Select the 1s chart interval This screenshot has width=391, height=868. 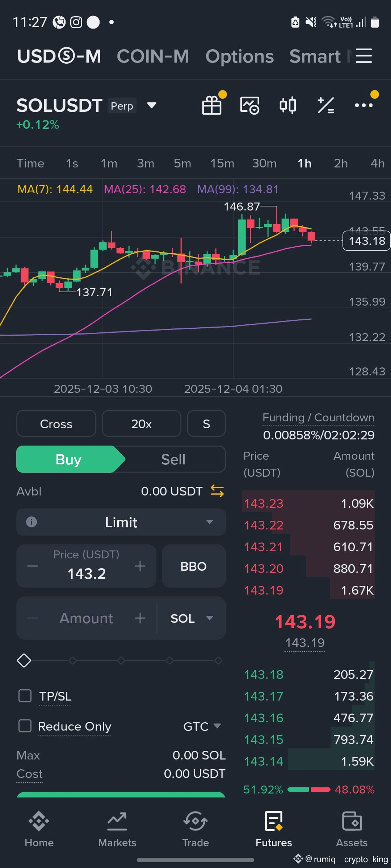pos(72,163)
